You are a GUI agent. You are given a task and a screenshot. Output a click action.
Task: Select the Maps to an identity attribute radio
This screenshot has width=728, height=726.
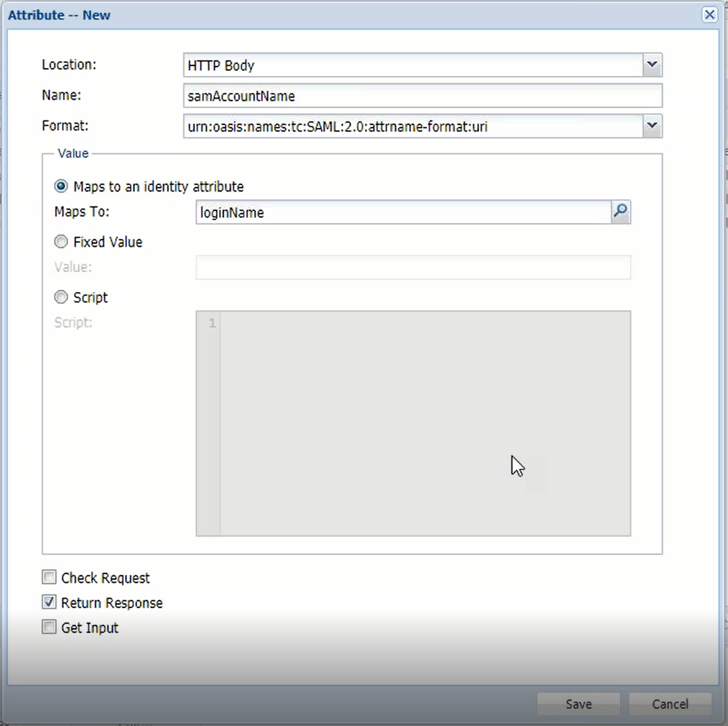click(61, 186)
